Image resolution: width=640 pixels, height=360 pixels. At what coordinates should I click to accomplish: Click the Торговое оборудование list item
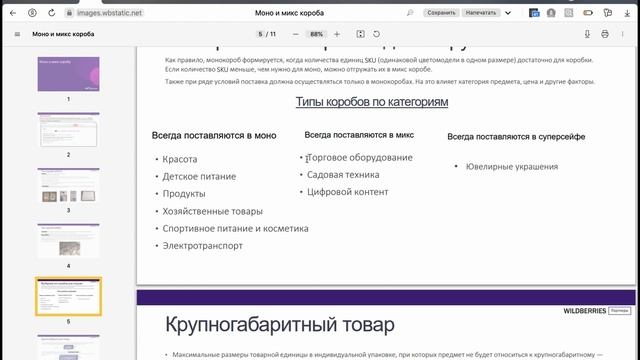click(360, 158)
